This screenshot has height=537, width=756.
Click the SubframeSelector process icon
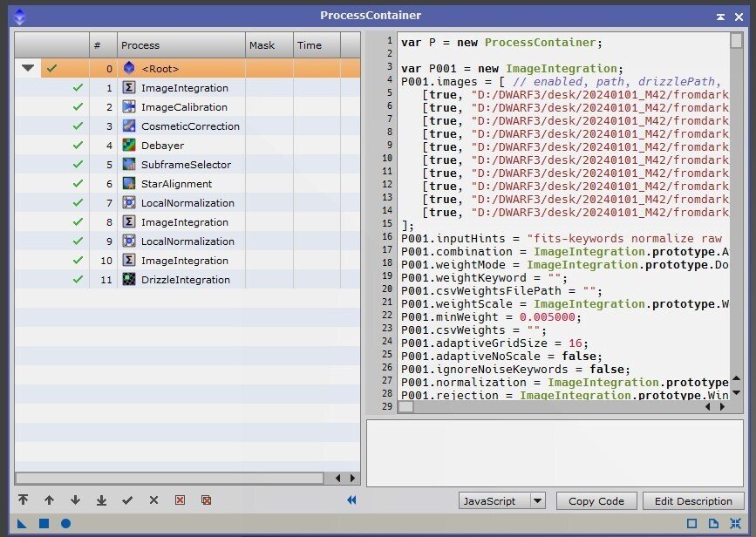coord(129,165)
